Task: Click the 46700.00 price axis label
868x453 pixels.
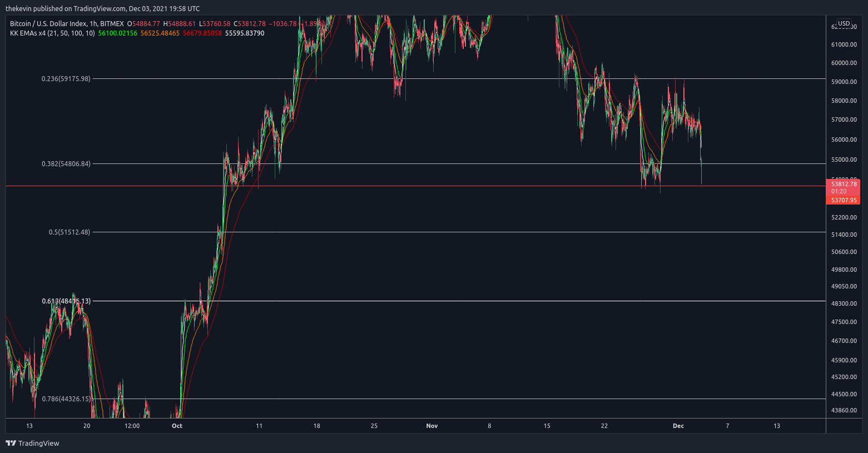Action: coord(844,341)
